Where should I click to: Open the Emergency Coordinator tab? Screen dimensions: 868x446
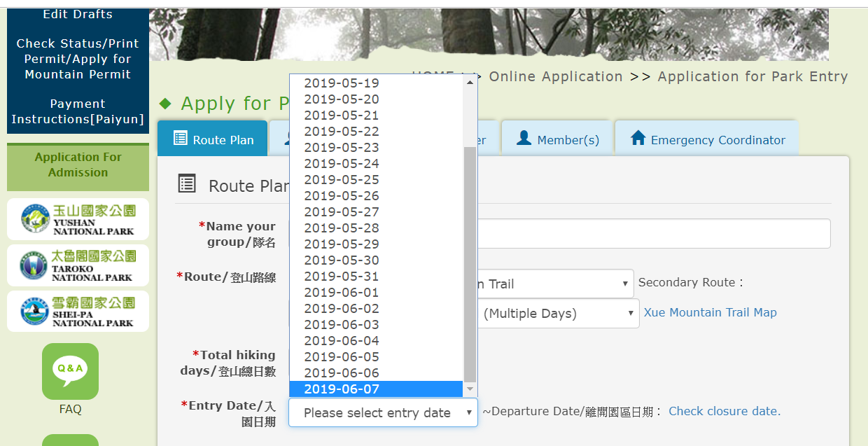click(x=707, y=139)
